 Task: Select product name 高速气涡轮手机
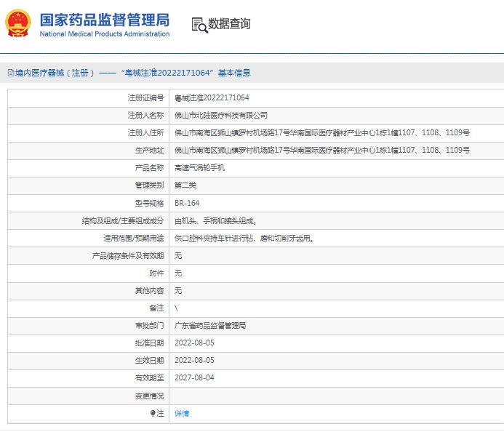199,167
